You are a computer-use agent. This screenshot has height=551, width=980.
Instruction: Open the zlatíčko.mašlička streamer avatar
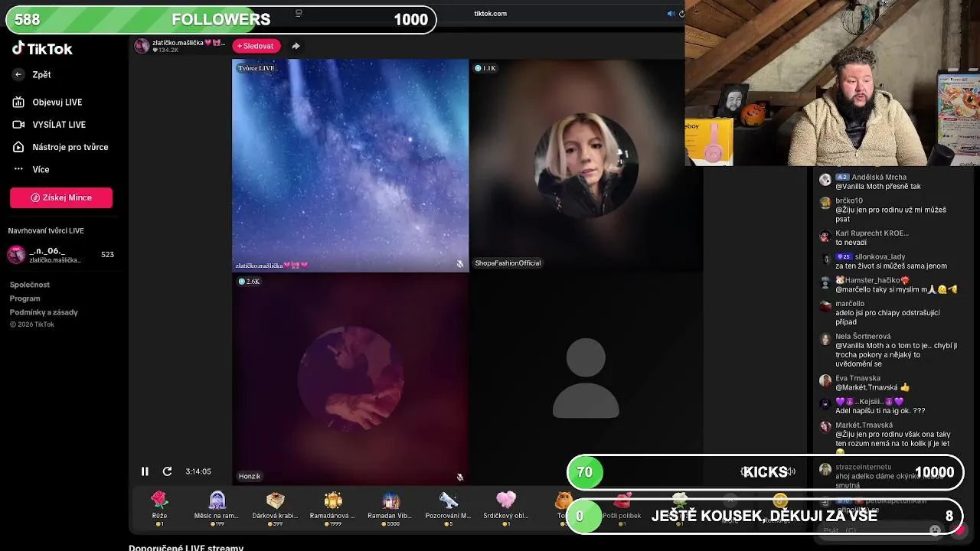coord(142,46)
